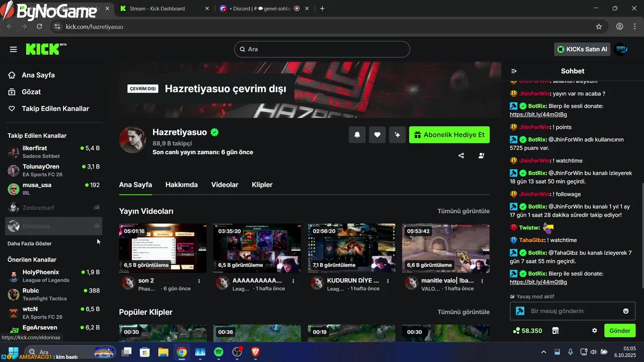
Task: Open Rubic recommended channel
Action: [x=53, y=294]
